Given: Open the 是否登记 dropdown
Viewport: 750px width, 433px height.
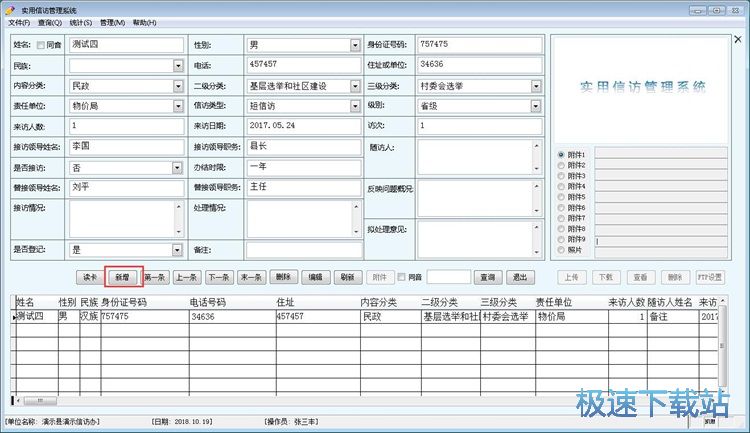Looking at the screenshot, I should (x=177, y=250).
